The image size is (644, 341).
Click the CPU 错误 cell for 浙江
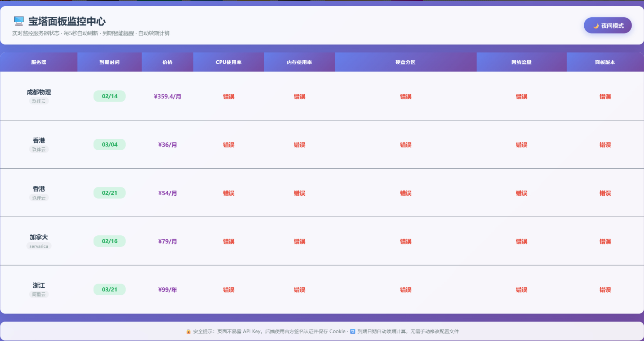[229, 289]
